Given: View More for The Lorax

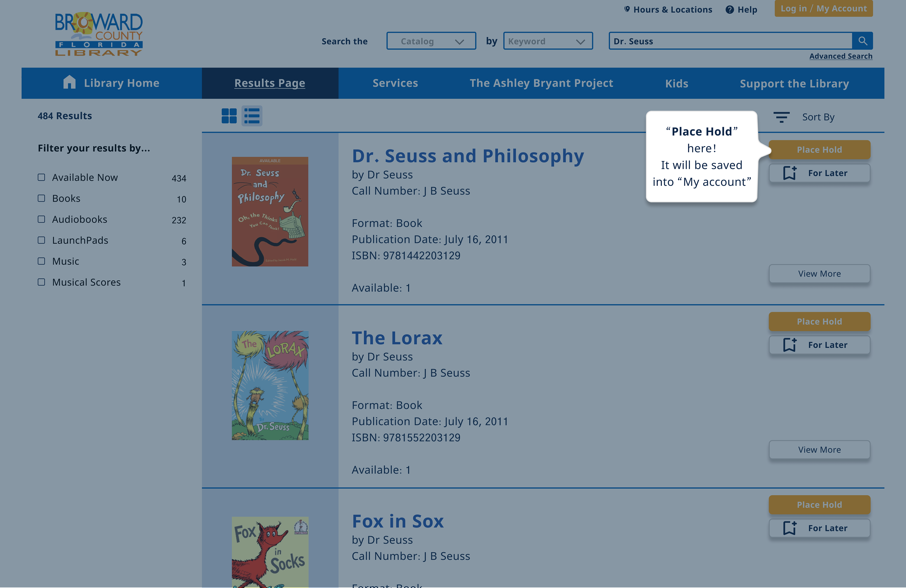Looking at the screenshot, I should [819, 450].
